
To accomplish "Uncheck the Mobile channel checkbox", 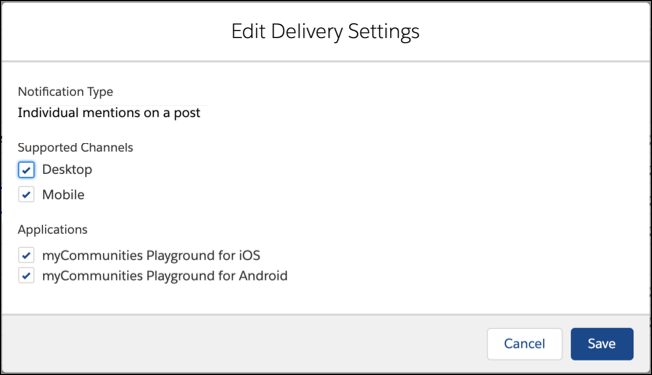I will (x=26, y=195).
